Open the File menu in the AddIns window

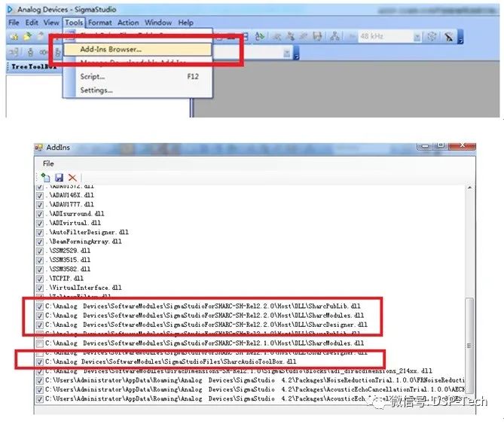tap(48, 163)
